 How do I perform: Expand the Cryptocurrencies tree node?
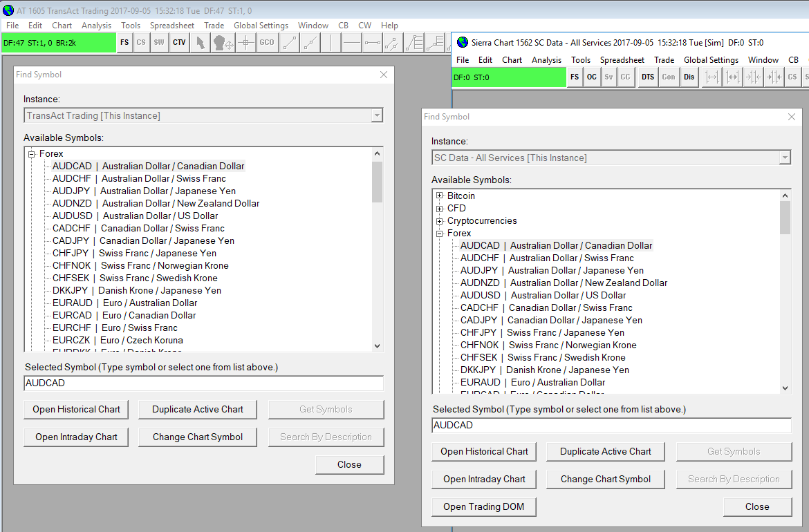pyautogui.click(x=440, y=220)
